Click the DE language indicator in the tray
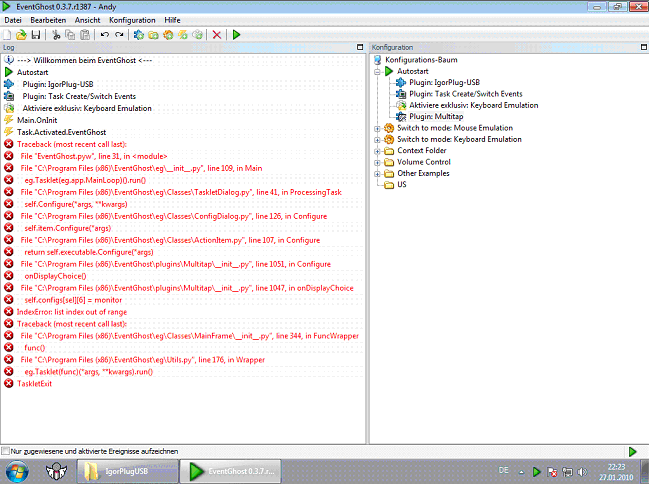 click(x=503, y=470)
